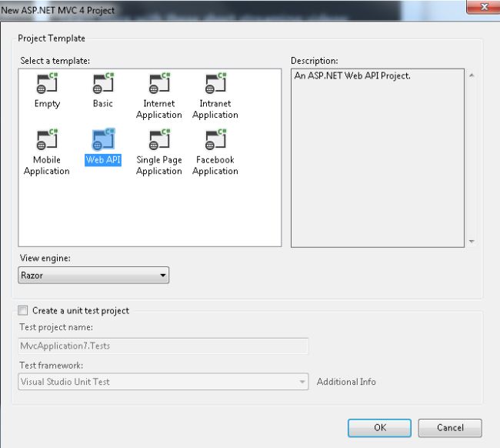Select the Intranet Application template icon
Image resolution: width=500 pixels, height=448 pixels.
click(x=215, y=83)
